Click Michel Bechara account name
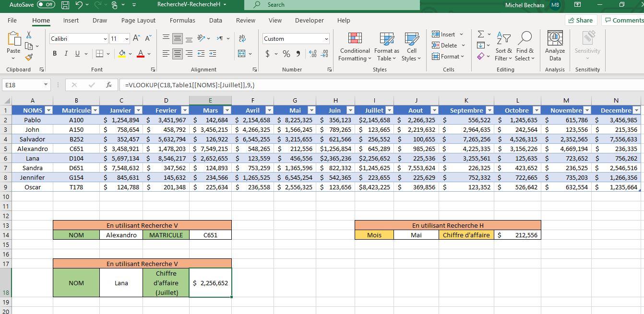 pyautogui.click(x=525, y=5)
